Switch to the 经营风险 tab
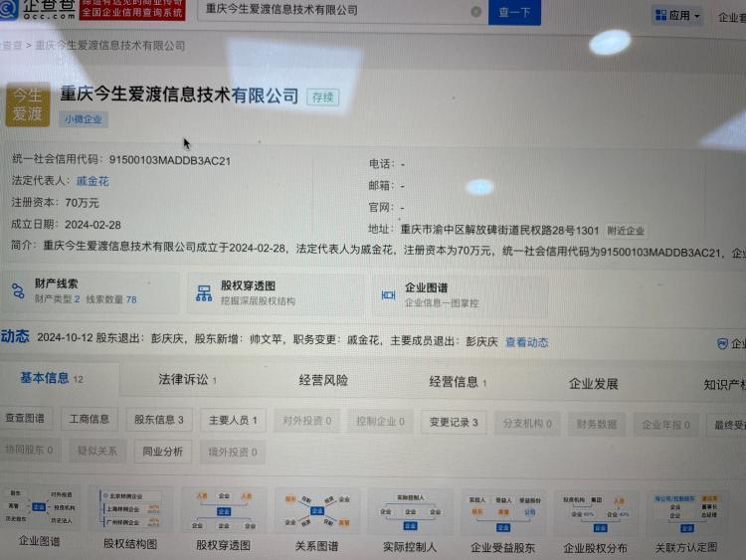 (x=323, y=381)
